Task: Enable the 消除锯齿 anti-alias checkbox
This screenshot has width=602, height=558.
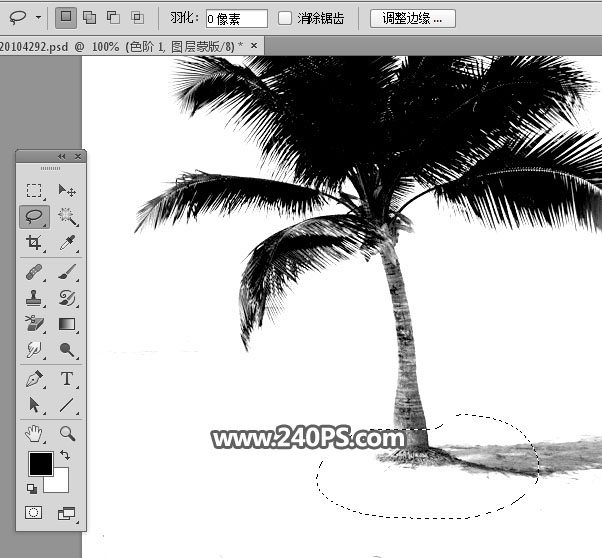Action: pos(285,18)
